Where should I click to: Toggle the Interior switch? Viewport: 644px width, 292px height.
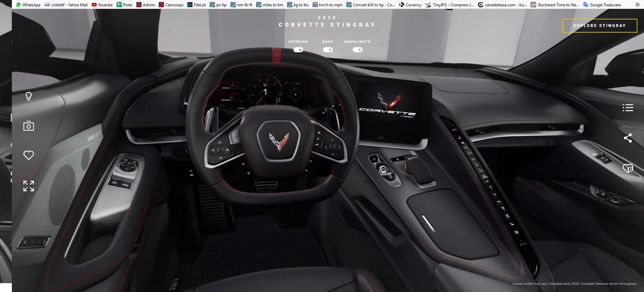298,50
